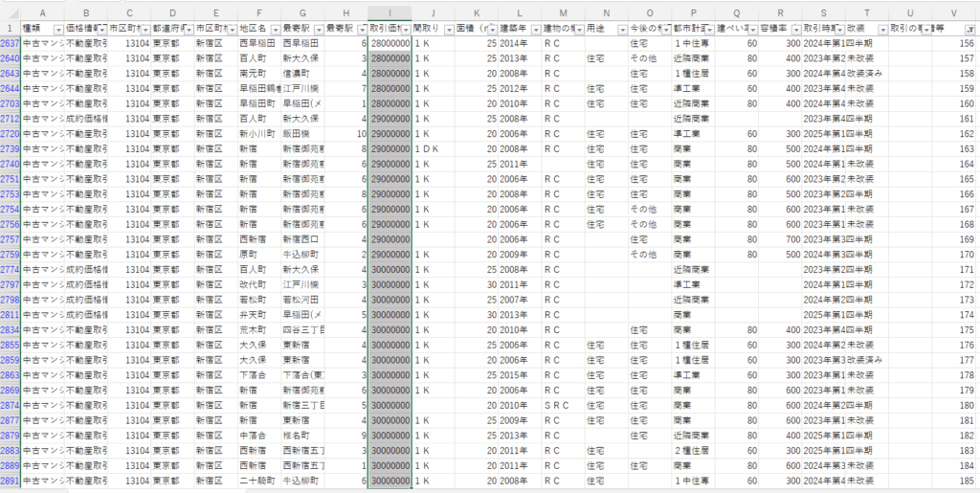Open the filter dropdown for 種類 column
Screen dimensions: 980x493
57,29
